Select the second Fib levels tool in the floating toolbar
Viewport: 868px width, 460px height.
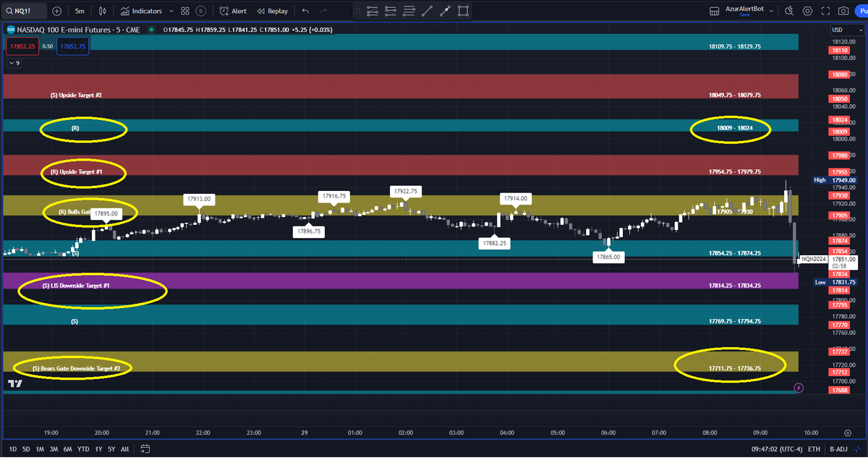(x=391, y=11)
